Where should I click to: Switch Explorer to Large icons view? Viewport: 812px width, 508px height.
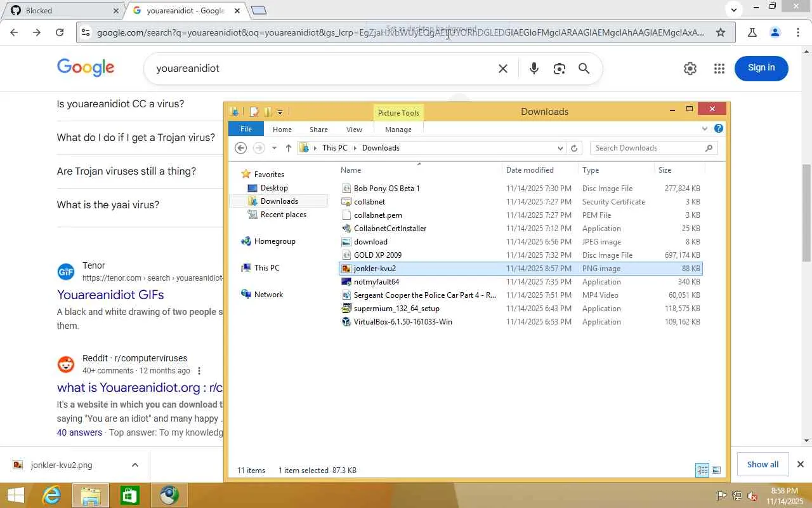click(716, 470)
